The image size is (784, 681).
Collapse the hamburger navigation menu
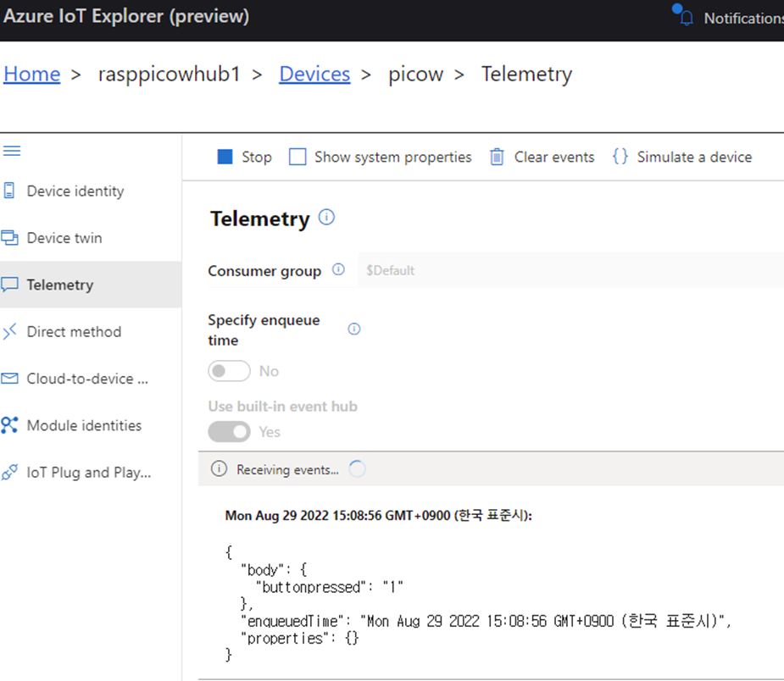pyautogui.click(x=12, y=152)
